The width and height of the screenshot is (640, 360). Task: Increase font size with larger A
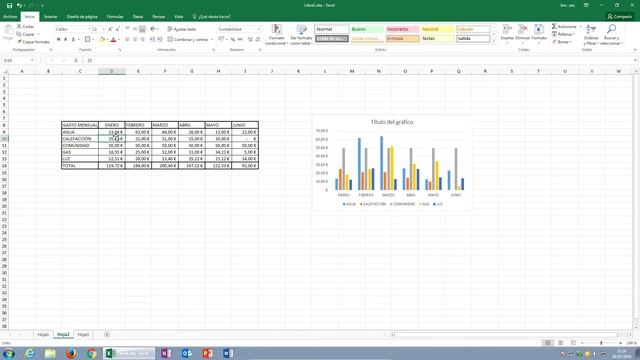pyautogui.click(x=110, y=29)
